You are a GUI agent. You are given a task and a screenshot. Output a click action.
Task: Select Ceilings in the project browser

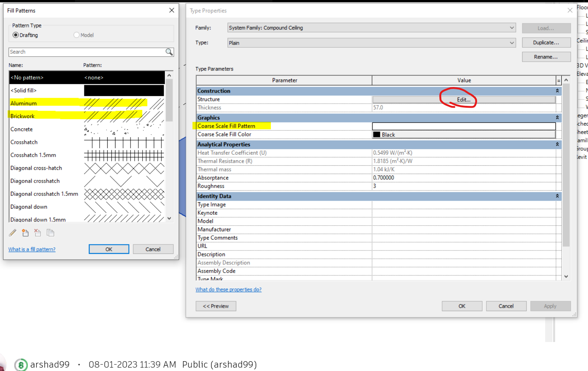[581, 40]
